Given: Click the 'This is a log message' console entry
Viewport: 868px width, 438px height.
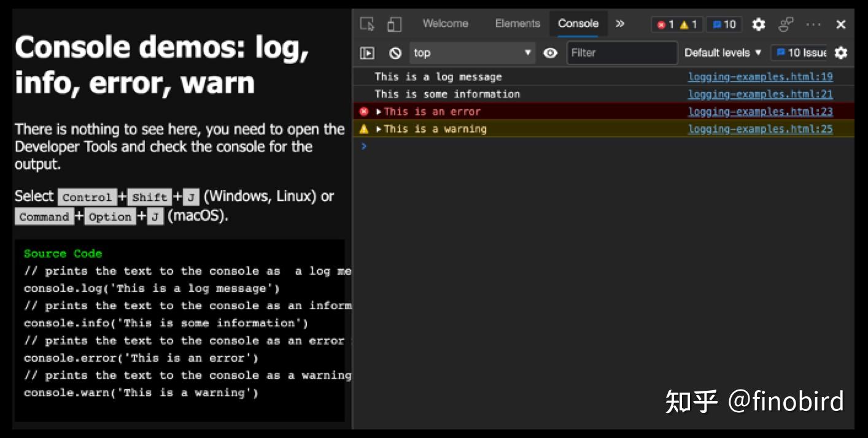Looking at the screenshot, I should 438,77.
